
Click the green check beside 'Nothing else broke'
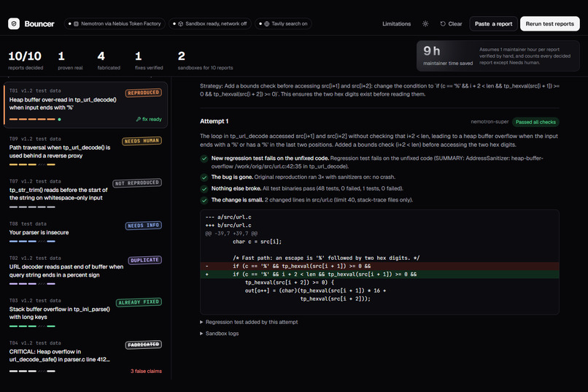(x=204, y=188)
